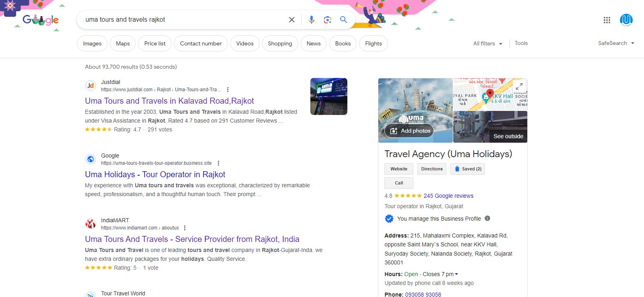Open Uma Tours and Travels in Kalavad Road link
This screenshot has width=644, height=297.
click(x=169, y=101)
